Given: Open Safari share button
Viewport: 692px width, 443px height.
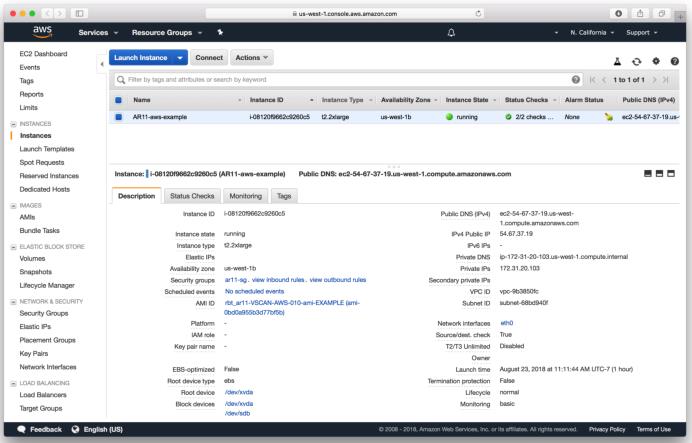Looking at the screenshot, I should [640, 14].
